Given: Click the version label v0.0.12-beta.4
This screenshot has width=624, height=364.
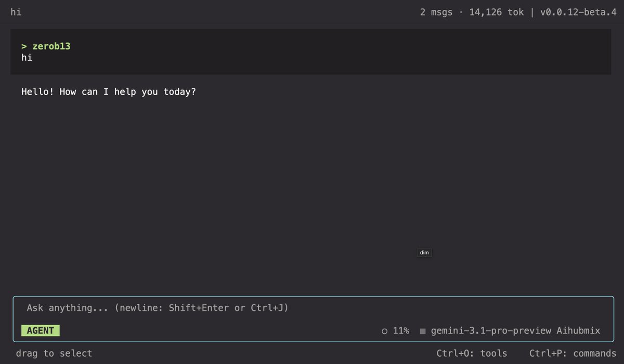Looking at the screenshot, I should pos(579,11).
